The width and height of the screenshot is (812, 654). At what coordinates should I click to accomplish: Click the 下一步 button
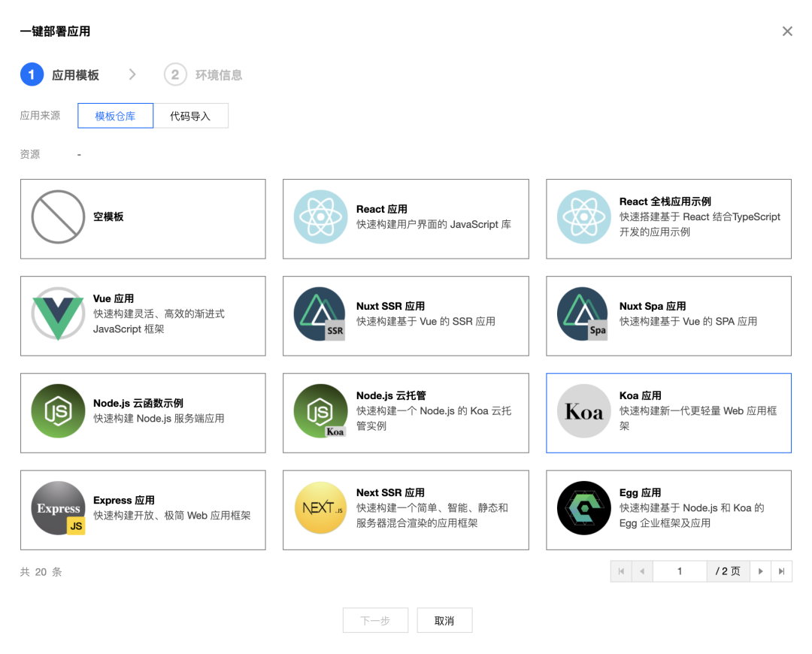(x=375, y=620)
